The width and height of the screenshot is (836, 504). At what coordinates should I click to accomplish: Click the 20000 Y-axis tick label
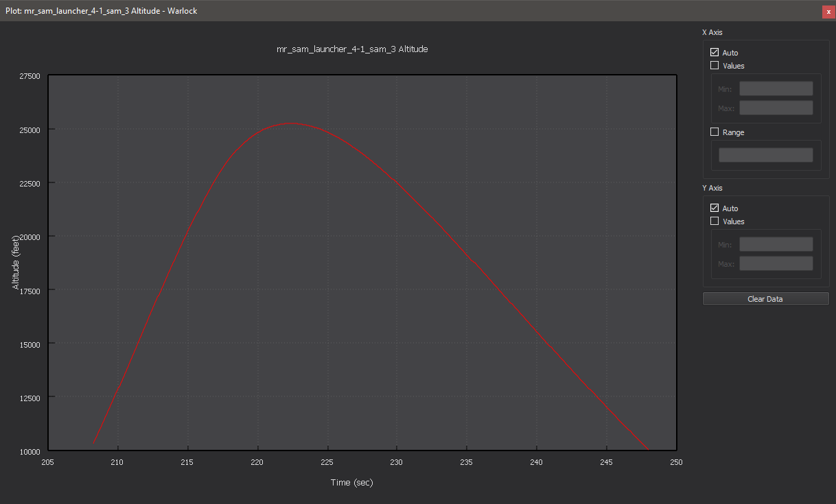(29, 237)
